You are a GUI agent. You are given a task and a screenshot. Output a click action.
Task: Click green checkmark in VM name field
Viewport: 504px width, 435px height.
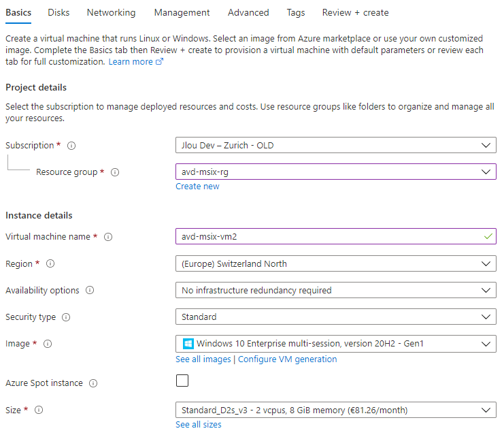coord(488,236)
